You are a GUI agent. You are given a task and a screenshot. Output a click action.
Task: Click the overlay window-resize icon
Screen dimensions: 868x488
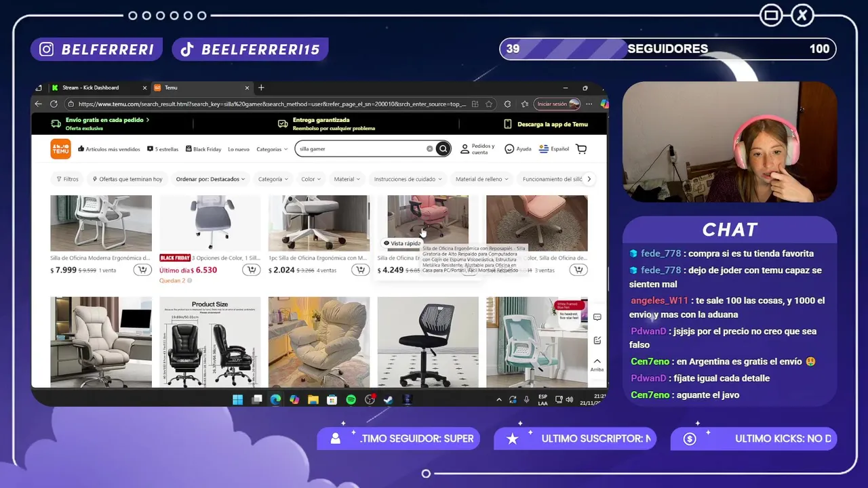(771, 15)
